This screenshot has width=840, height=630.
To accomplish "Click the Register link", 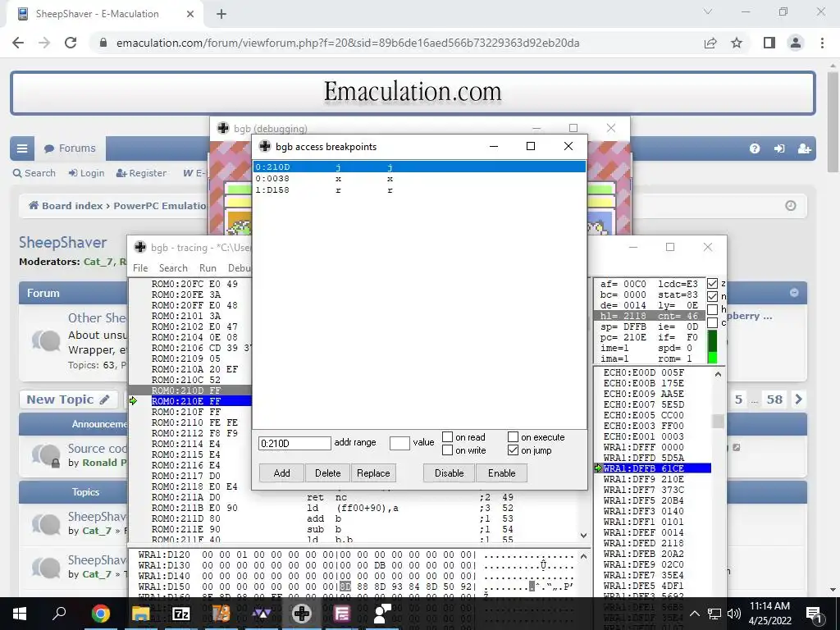I will tap(141, 173).
